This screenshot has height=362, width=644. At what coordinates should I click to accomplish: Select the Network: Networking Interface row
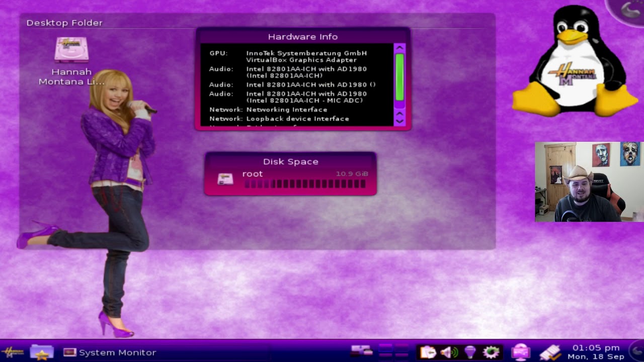point(268,110)
